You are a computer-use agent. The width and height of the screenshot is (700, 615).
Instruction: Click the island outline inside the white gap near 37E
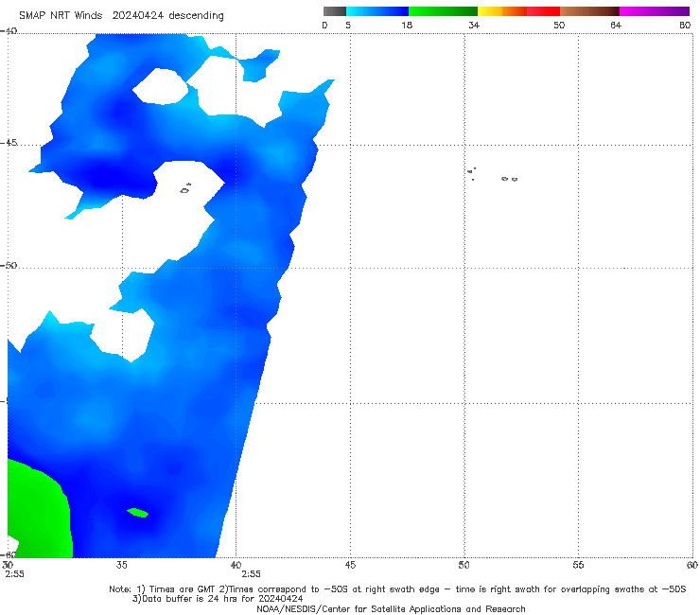(185, 188)
